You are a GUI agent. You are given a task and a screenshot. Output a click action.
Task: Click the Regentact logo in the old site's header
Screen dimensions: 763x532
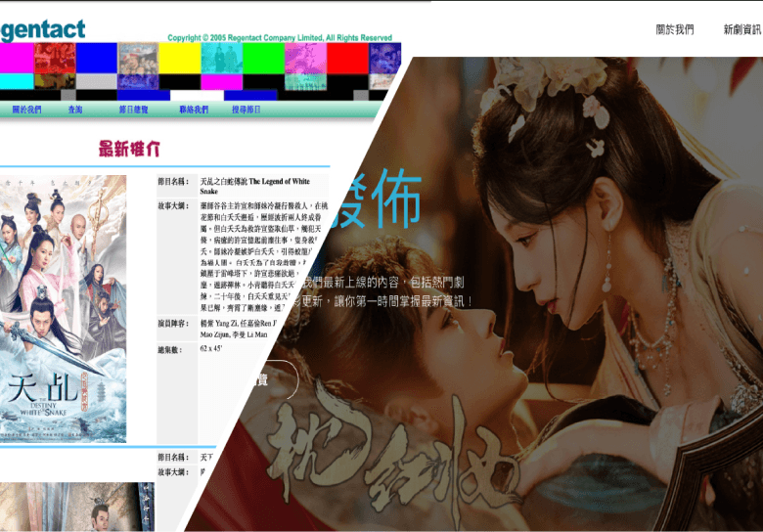[42, 29]
